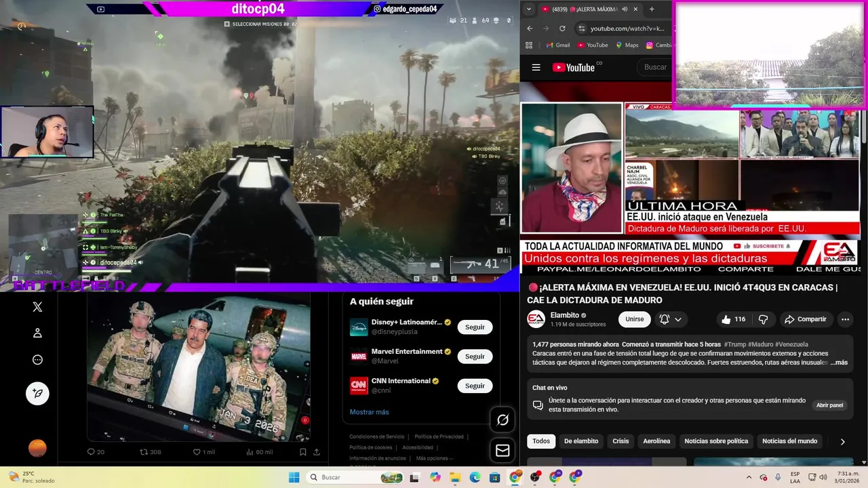Open the Condiciones de Servicio link
This screenshot has width=868, height=488.
point(376,436)
